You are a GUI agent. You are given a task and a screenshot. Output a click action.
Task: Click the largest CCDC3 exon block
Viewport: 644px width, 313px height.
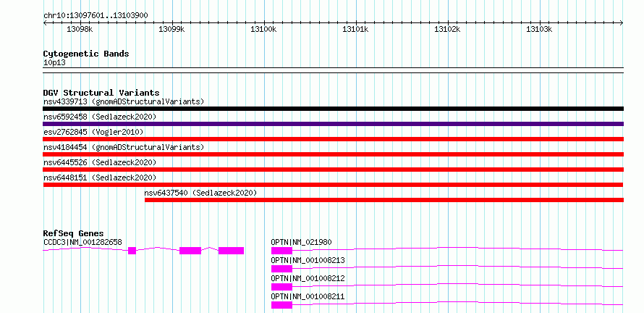232,251
